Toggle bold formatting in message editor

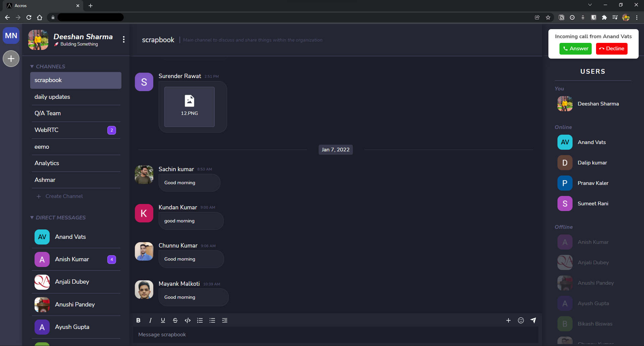(x=138, y=321)
